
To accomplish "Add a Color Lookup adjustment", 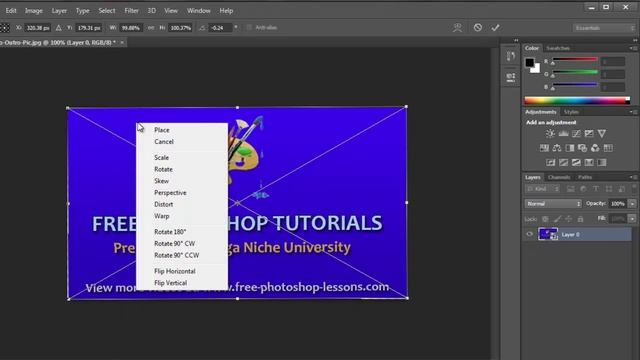I will coord(608,148).
